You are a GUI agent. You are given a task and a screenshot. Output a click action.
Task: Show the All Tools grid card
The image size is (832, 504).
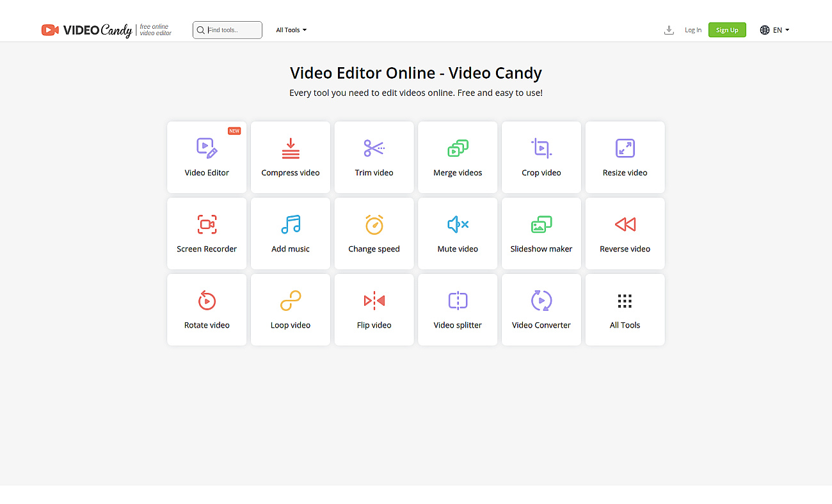click(625, 310)
